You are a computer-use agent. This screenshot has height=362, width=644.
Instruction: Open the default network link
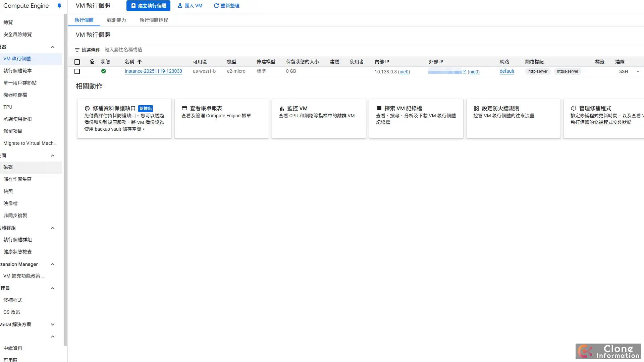[507, 71]
